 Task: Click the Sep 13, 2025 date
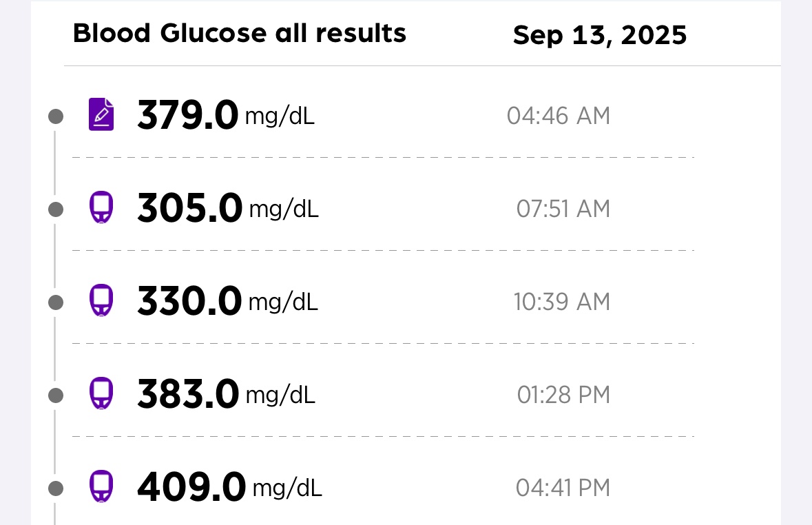pos(600,35)
